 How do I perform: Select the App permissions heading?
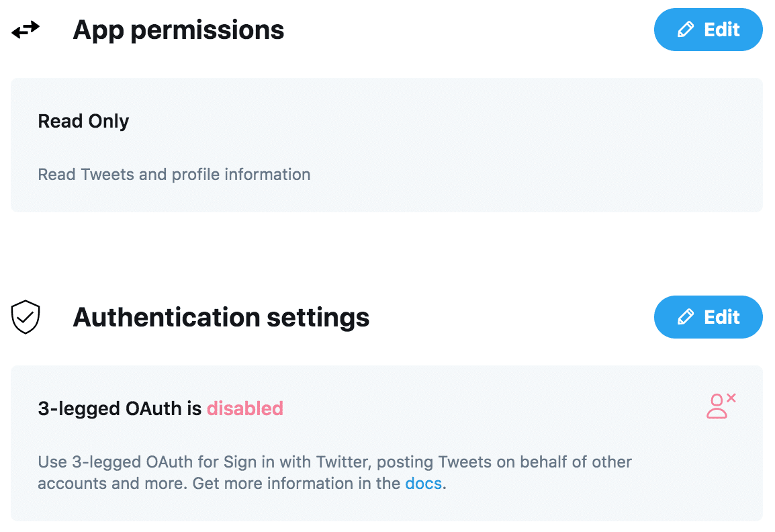179,30
